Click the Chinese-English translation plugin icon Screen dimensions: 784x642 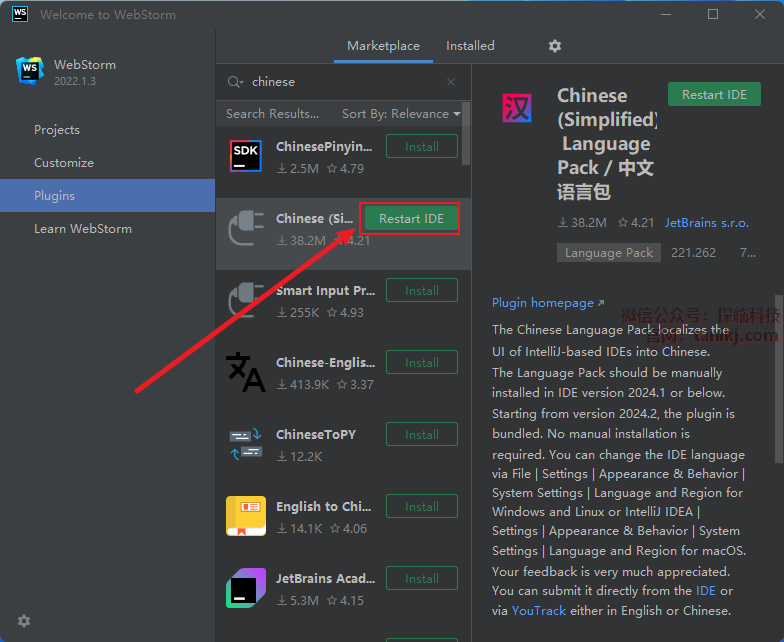246,372
